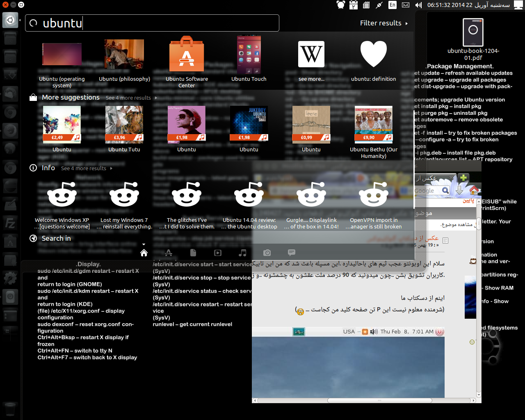This screenshot has width=525, height=420.
Task: Open the En keyboard layout indicator
Action: [393, 5]
